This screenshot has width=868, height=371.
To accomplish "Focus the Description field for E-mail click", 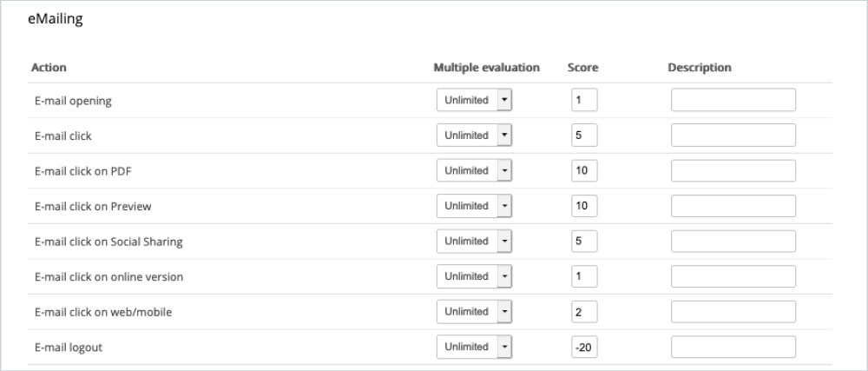I will click(733, 136).
